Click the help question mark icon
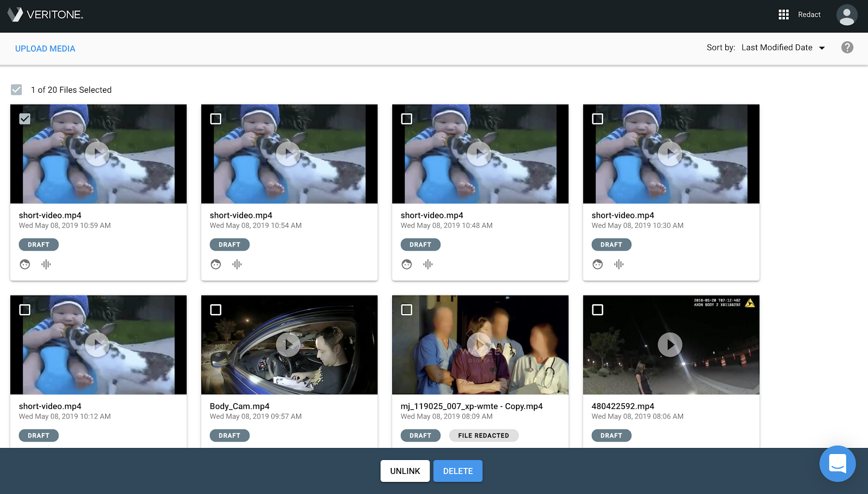 click(847, 48)
